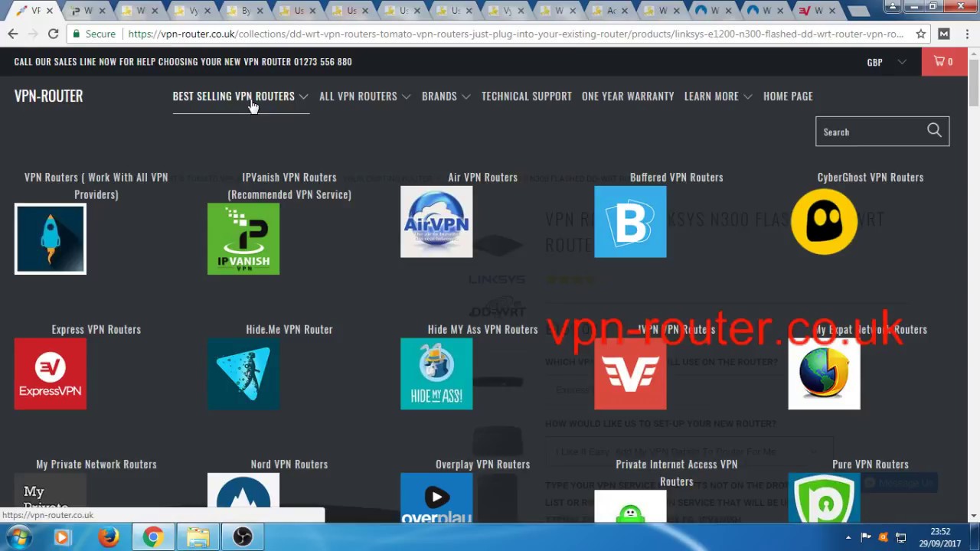Click the browser address bar URL
Screen dimensions: 980x551
(515, 34)
